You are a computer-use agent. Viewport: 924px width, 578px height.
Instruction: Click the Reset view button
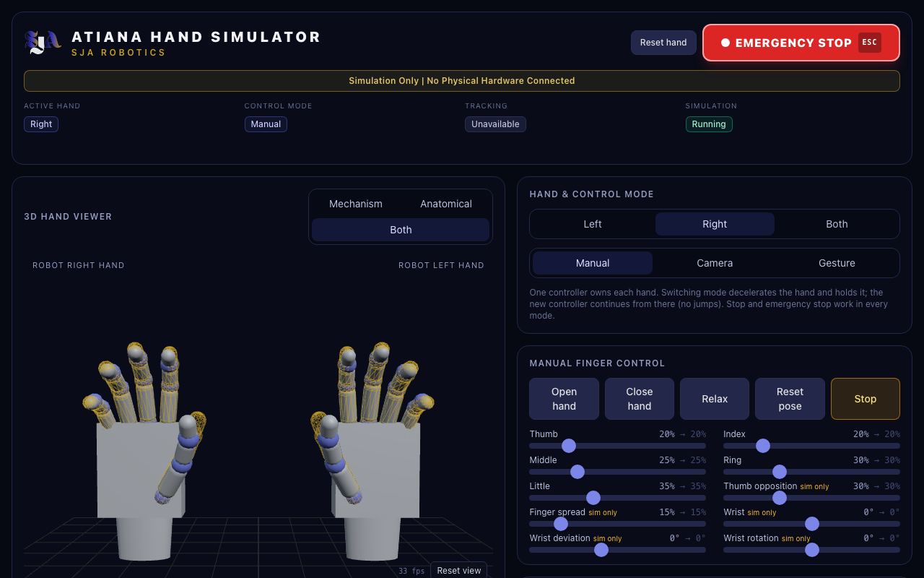point(459,570)
